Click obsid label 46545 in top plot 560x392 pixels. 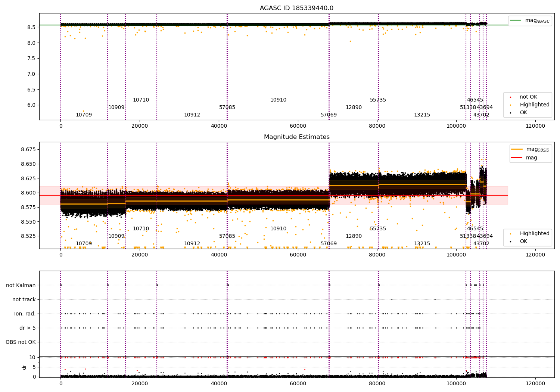coord(475,100)
